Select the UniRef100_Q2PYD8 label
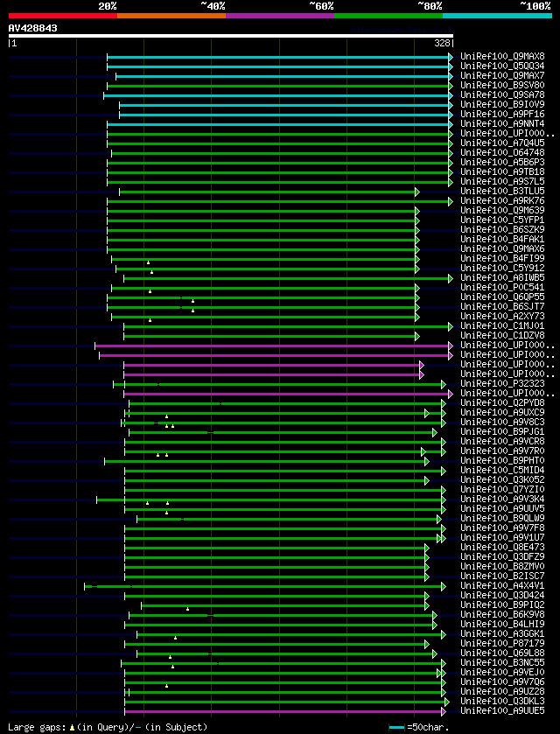The image size is (560, 734). tap(502, 402)
